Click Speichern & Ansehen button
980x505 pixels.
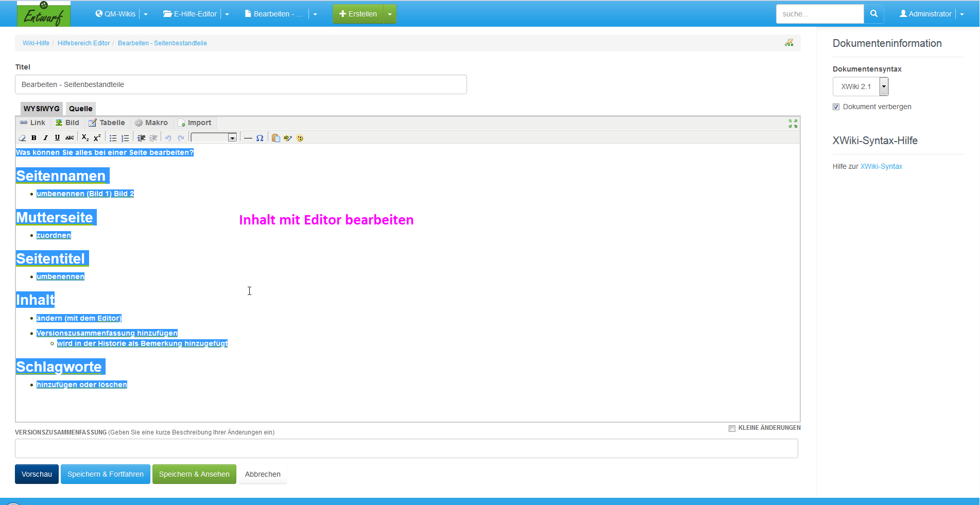(x=194, y=474)
